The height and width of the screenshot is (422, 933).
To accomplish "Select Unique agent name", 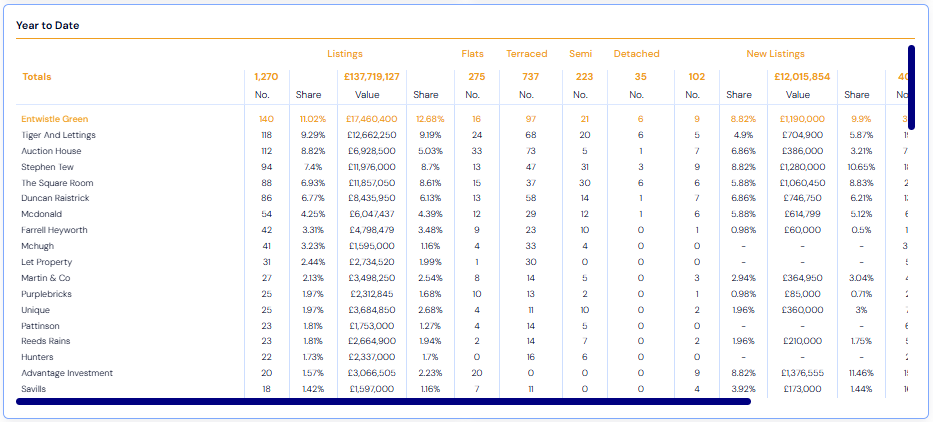I will [x=36, y=310].
